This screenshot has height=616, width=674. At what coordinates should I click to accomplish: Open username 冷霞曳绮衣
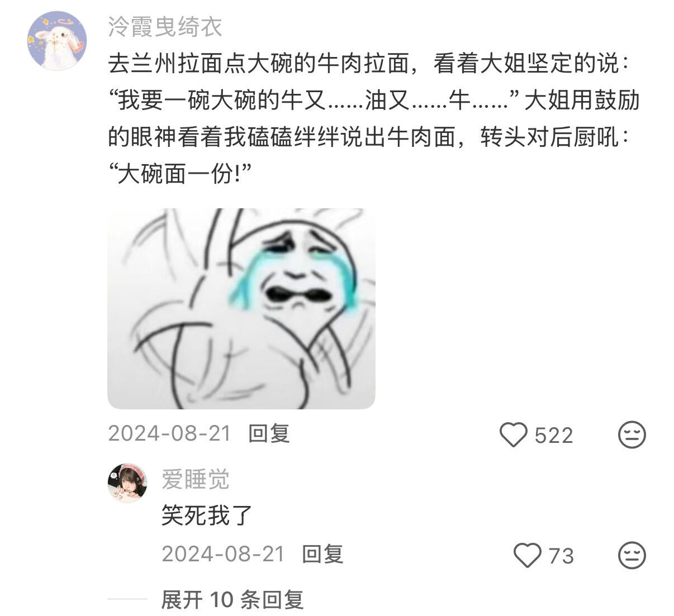(x=165, y=27)
